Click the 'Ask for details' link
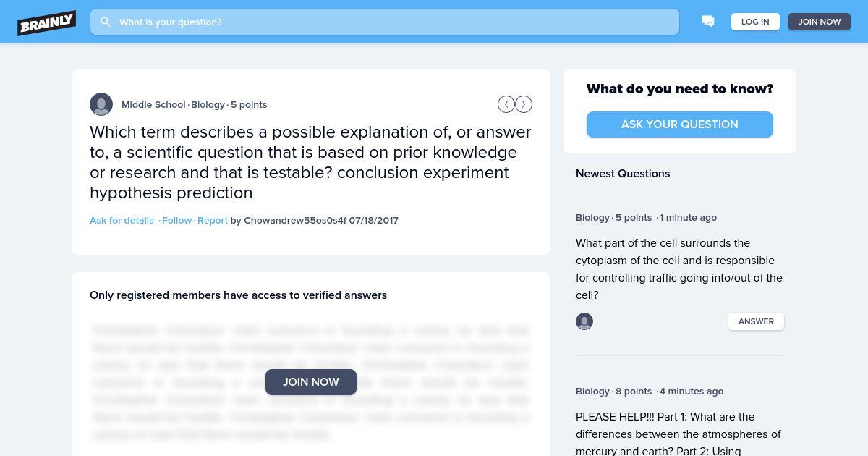The image size is (868, 456). (122, 220)
